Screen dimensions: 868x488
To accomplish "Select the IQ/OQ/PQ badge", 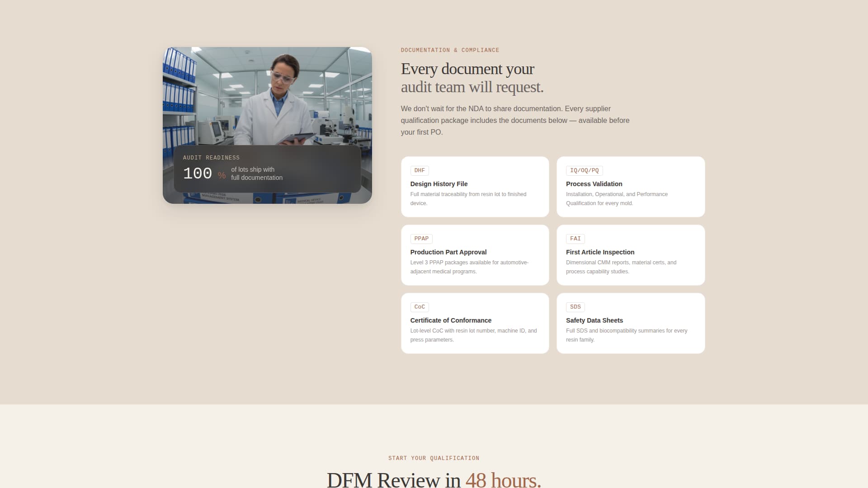I will (x=585, y=170).
